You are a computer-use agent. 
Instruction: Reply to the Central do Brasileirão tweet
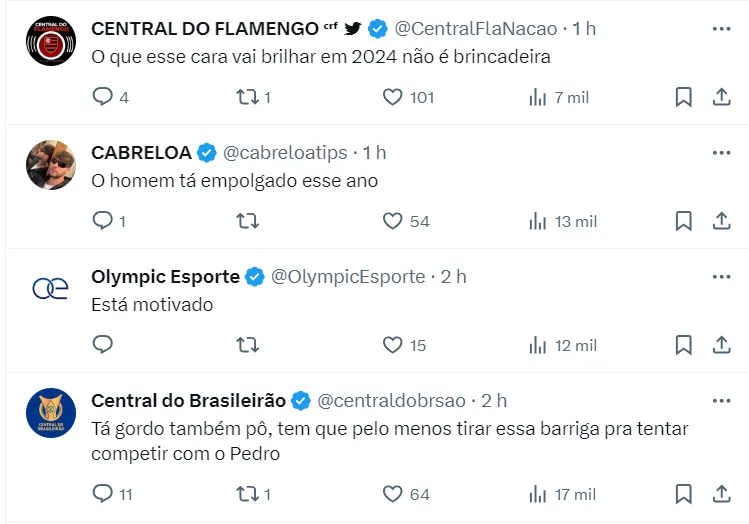103,494
